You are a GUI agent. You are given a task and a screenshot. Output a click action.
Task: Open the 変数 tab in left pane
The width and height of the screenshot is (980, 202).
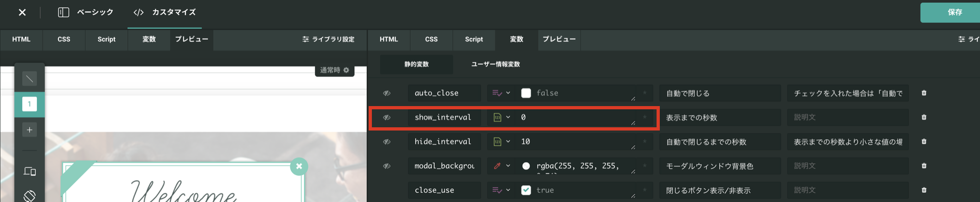point(149,39)
